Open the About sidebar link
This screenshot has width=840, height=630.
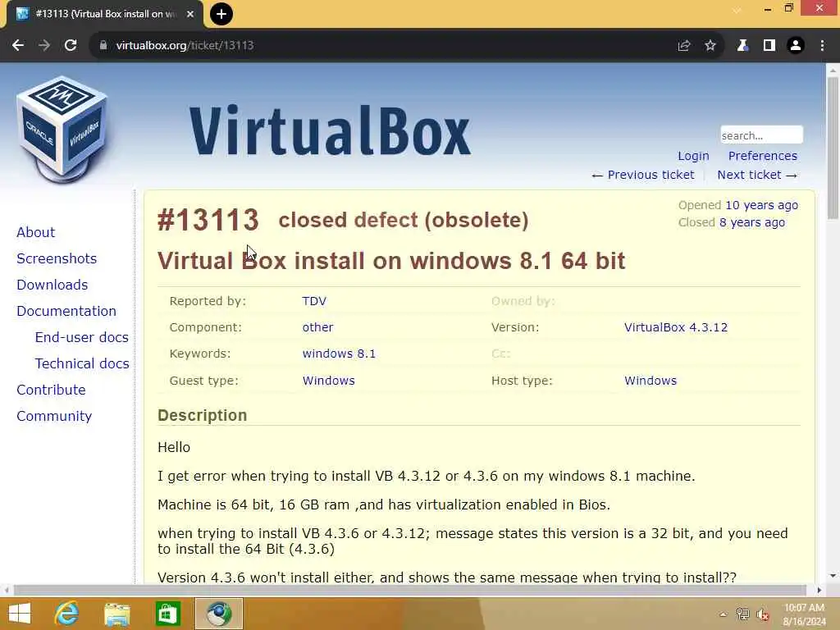(36, 232)
